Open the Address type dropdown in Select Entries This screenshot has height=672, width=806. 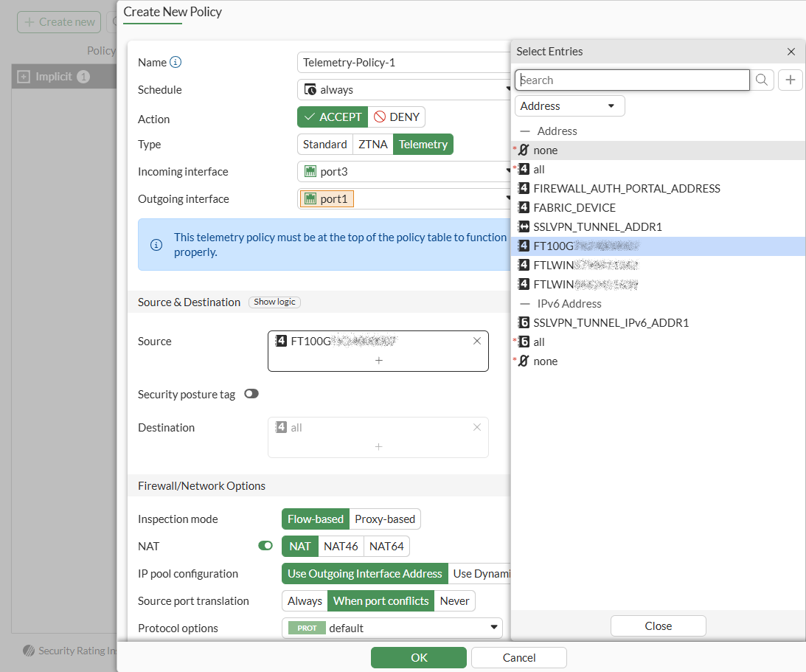click(569, 105)
